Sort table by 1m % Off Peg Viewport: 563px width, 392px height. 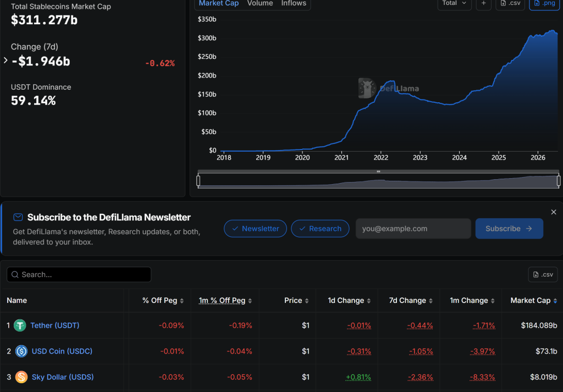[x=225, y=301]
